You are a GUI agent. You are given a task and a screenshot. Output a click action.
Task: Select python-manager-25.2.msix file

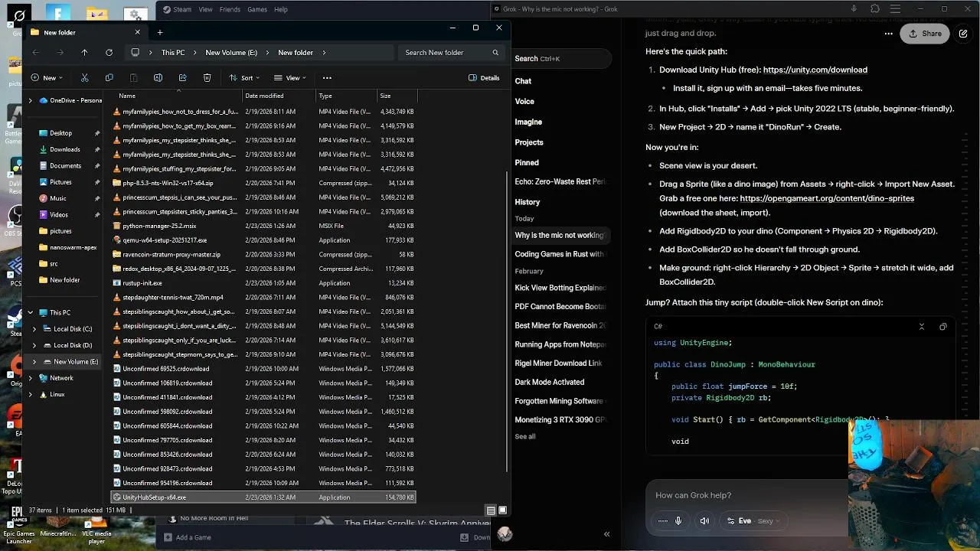click(x=263, y=226)
